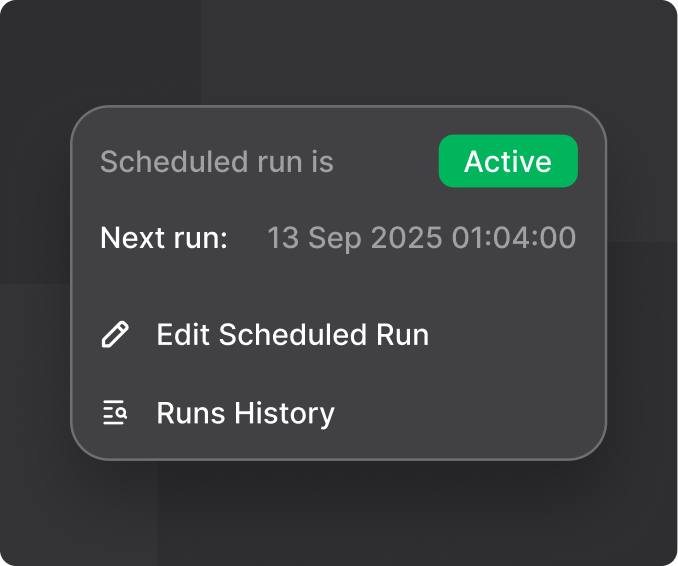This screenshot has width=678, height=566.
Task: Click the Runs History list-search icon
Action: coord(115,412)
